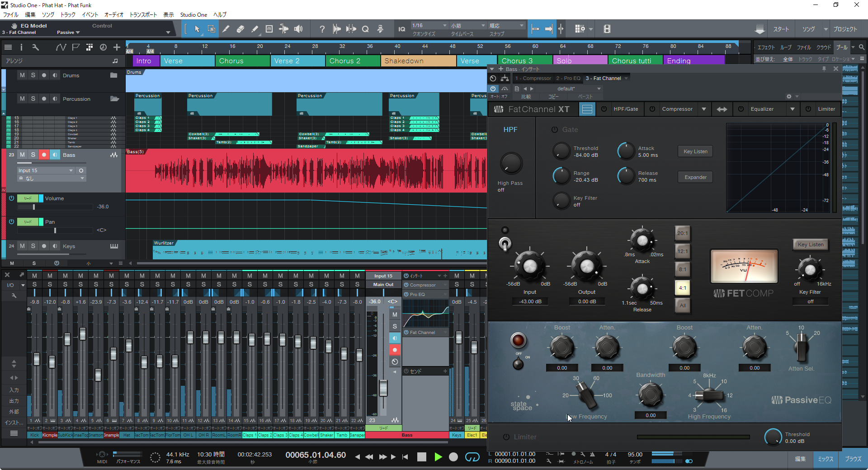Return to zero transport button
Viewport: 868px width, 470px height.
pyautogui.click(x=405, y=457)
